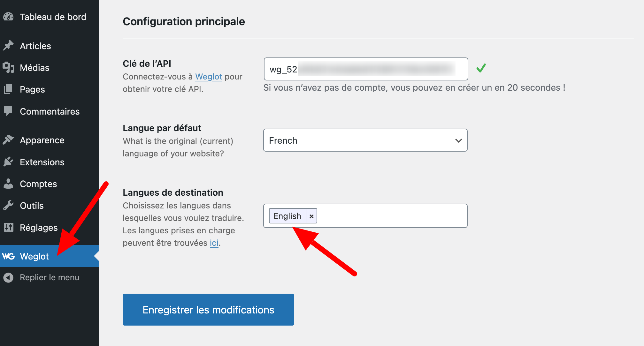The height and width of the screenshot is (346, 644).
Task: Select Commentaires in the sidebar menu
Action: tap(50, 111)
